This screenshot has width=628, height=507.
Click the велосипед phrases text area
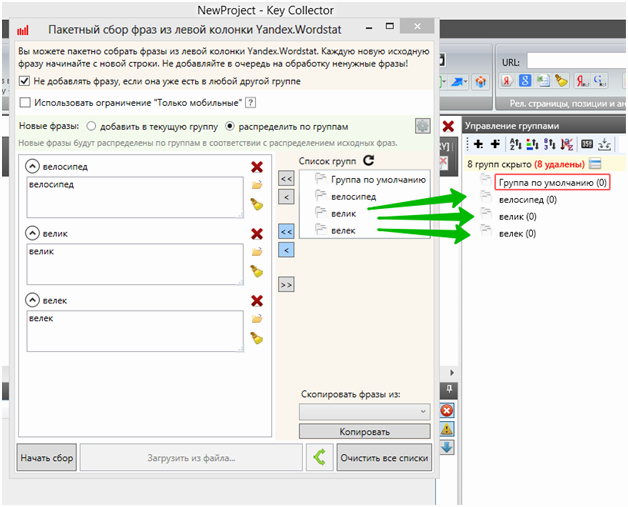pyautogui.click(x=135, y=197)
